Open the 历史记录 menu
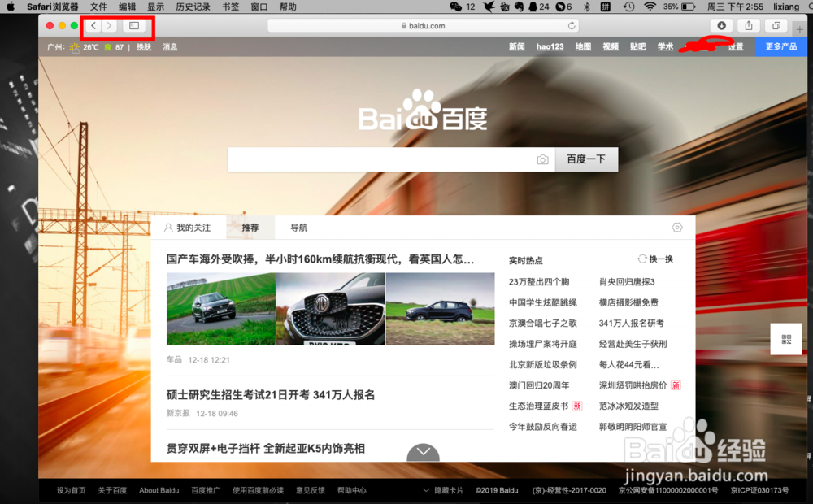 (x=193, y=7)
